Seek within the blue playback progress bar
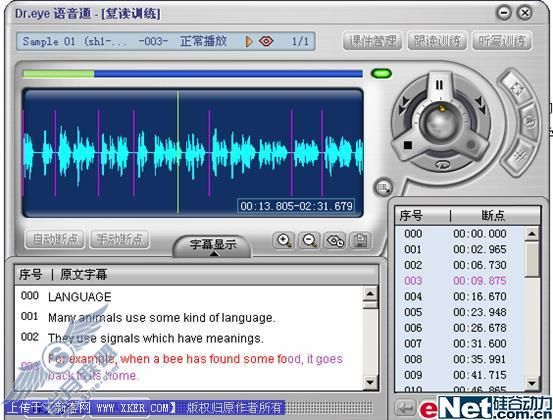Image resolution: width=553 pixels, height=420 pixels. tap(228, 74)
